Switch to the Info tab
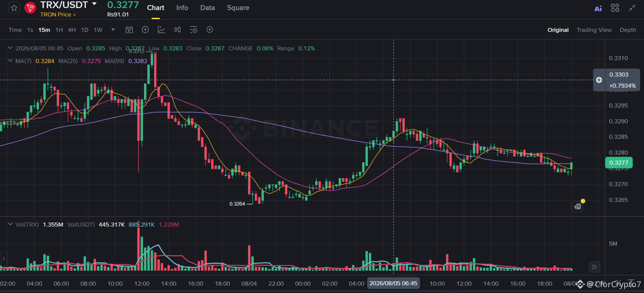Screen dimensions: 644x293 pos(182,8)
